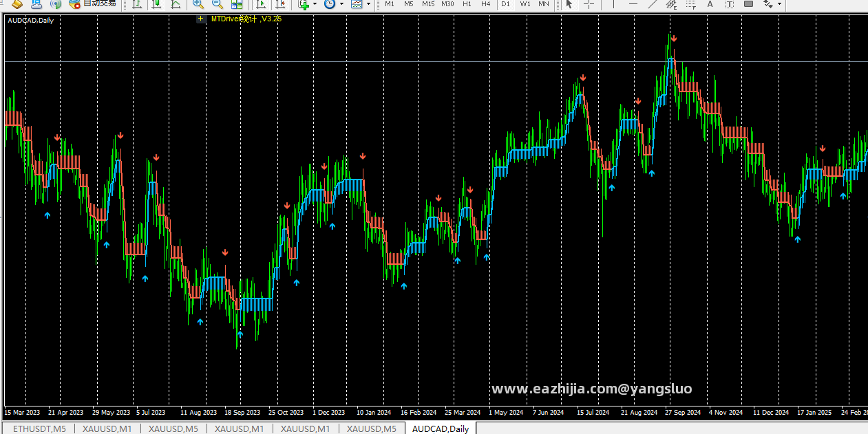The height and width of the screenshot is (434, 868).
Task: Zoom out of the chart
Action: coord(217,3)
